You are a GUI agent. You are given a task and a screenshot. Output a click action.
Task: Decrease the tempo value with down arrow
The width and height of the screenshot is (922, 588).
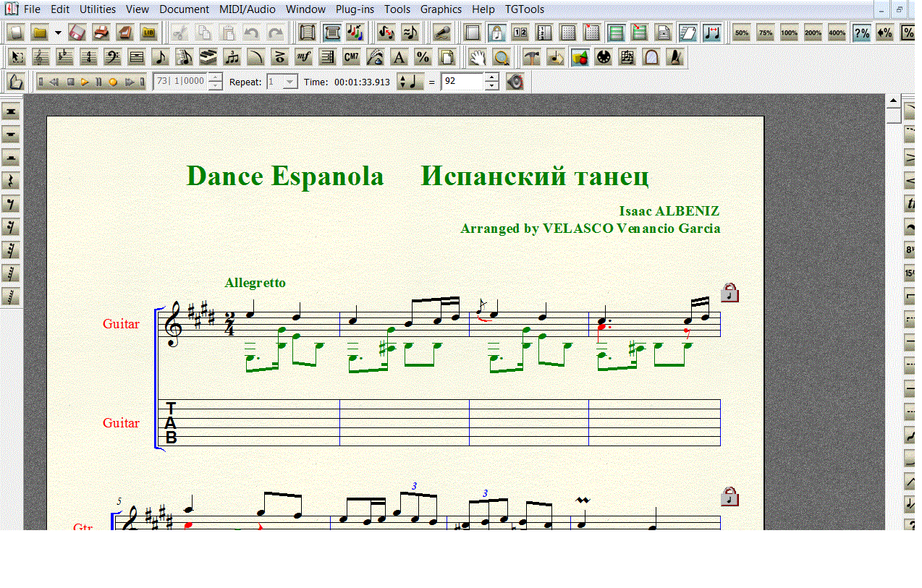pyautogui.click(x=491, y=86)
